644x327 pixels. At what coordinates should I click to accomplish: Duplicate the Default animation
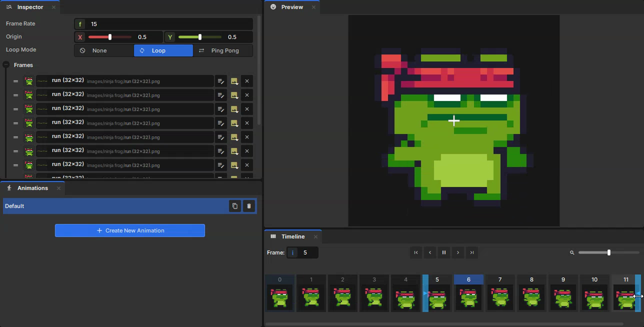click(235, 206)
